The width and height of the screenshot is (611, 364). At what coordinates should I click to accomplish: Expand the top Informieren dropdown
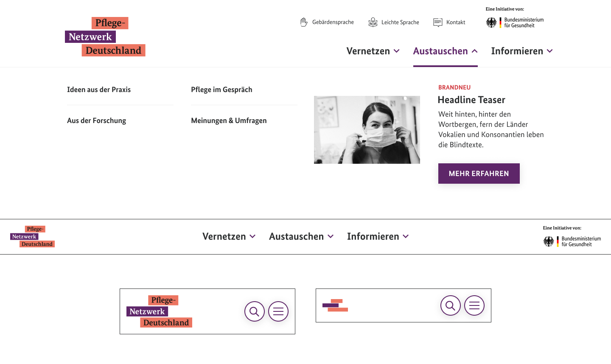click(522, 51)
